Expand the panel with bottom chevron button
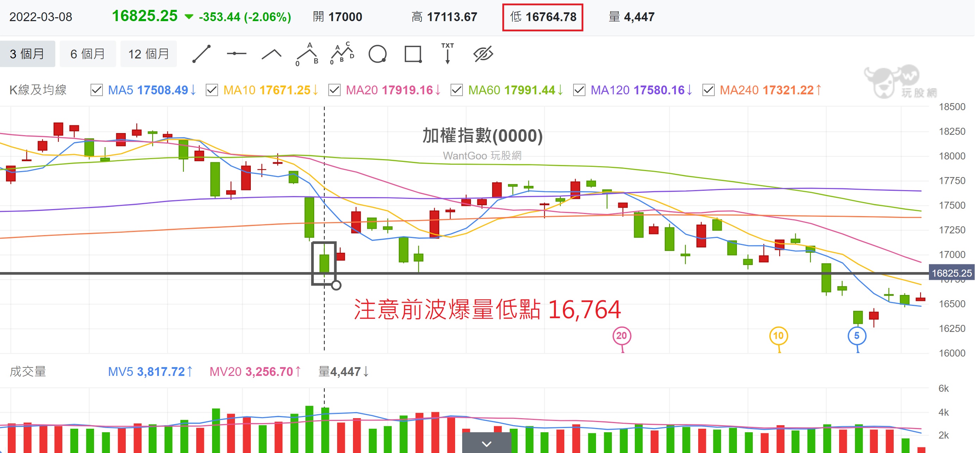 pos(486,443)
